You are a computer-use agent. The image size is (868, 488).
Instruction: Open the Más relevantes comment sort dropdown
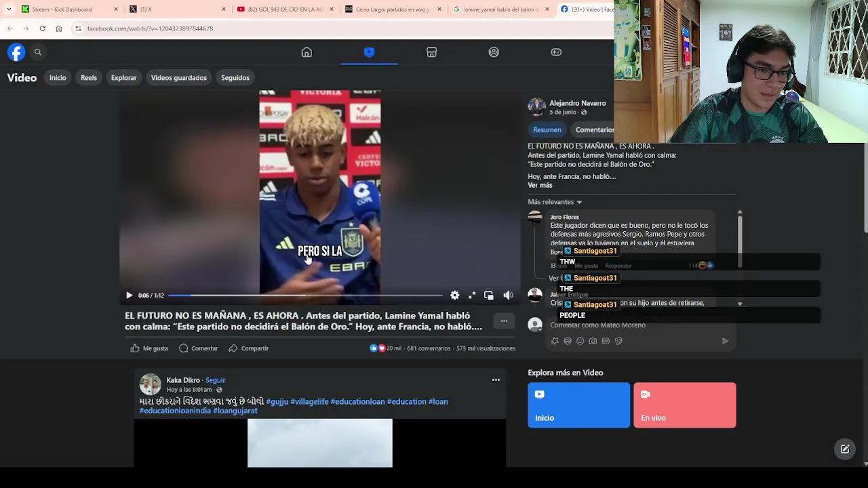(555, 202)
